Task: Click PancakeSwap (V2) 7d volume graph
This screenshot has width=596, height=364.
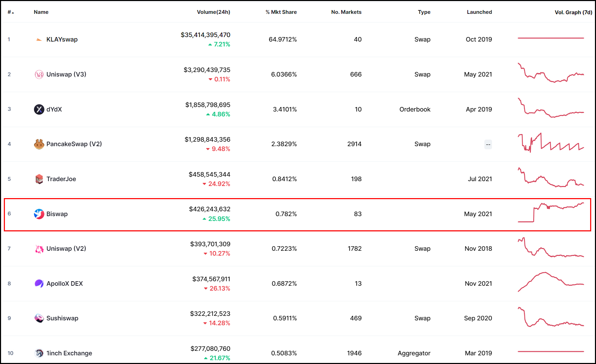Action: [551, 143]
